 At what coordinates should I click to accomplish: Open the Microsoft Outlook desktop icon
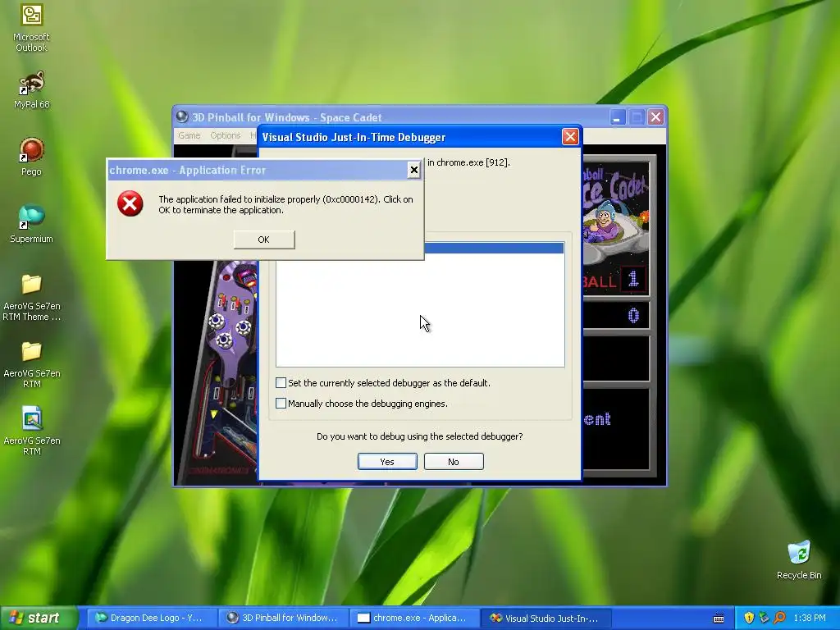click(32, 27)
